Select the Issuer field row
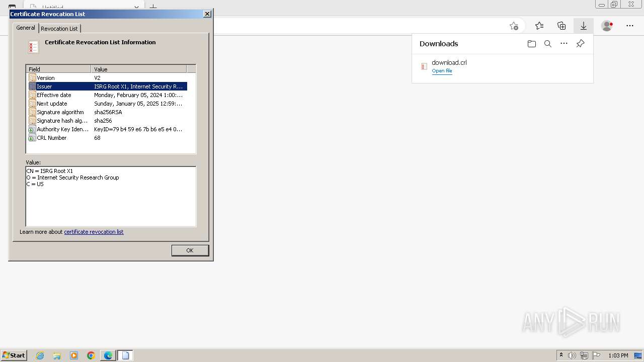 pos(108,86)
